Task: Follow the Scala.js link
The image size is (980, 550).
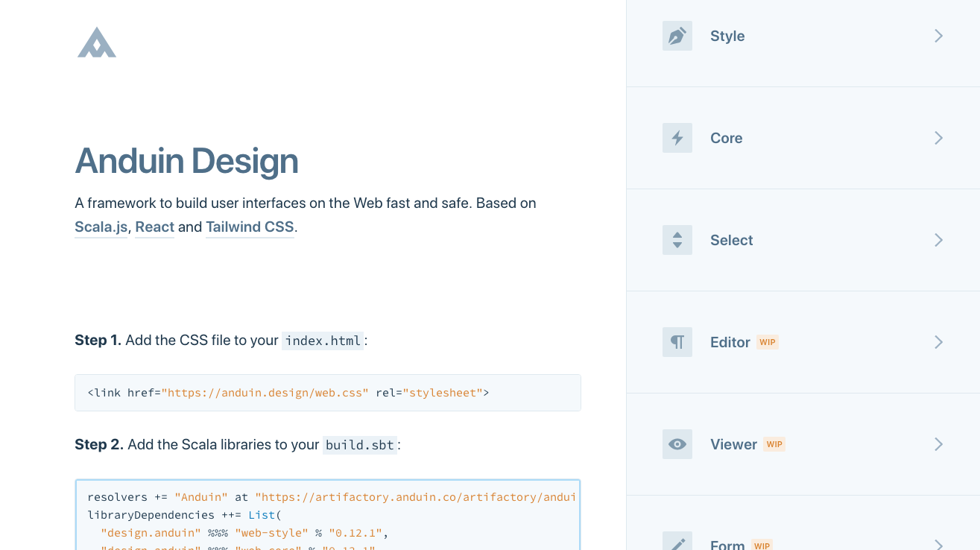Action: pos(101,227)
